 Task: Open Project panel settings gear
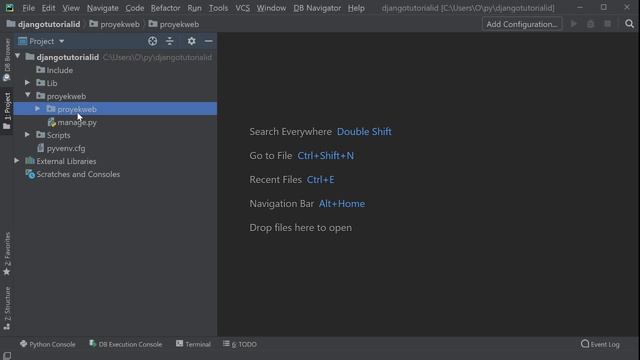191,41
